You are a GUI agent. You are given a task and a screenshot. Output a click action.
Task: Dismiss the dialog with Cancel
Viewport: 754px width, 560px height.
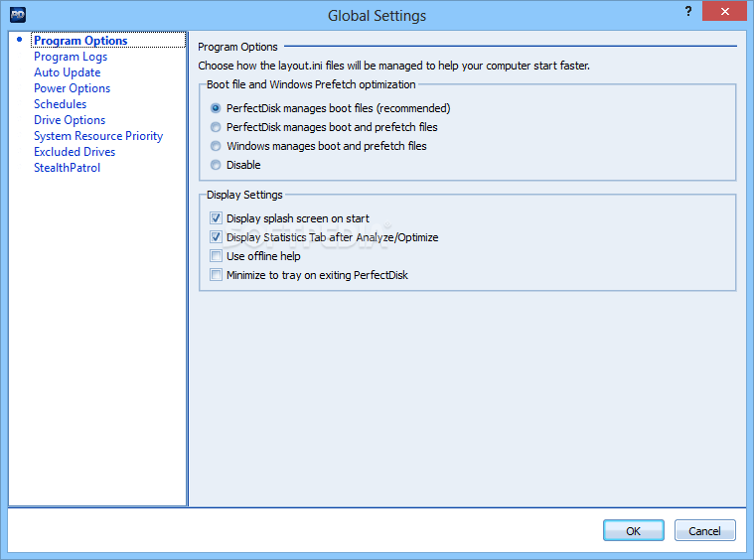tap(704, 530)
